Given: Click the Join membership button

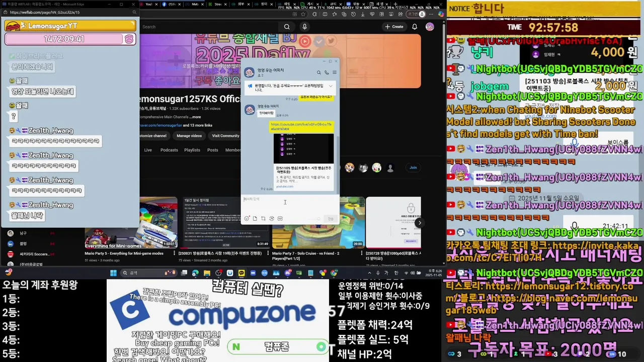Looking at the screenshot, I should coord(413,167).
